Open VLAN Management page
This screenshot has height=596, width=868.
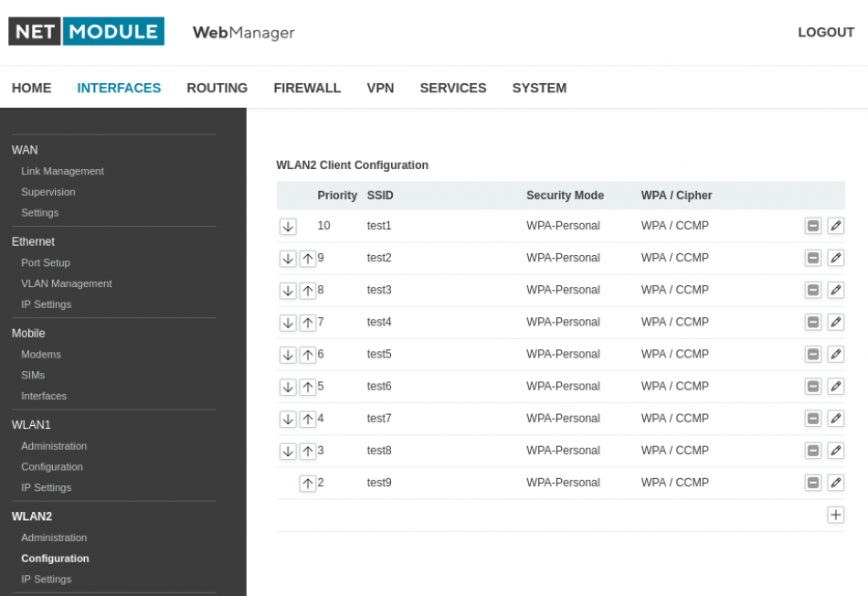pos(67,283)
